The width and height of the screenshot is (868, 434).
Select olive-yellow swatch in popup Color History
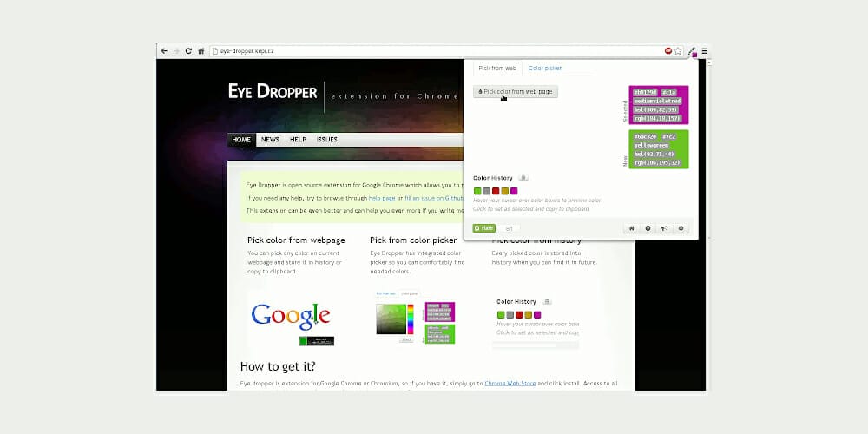tap(505, 191)
